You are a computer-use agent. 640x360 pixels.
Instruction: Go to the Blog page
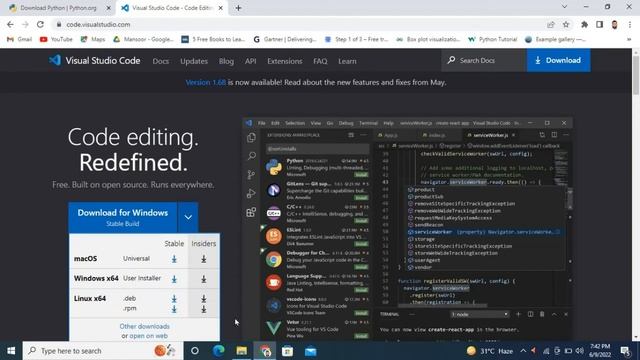[226, 61]
